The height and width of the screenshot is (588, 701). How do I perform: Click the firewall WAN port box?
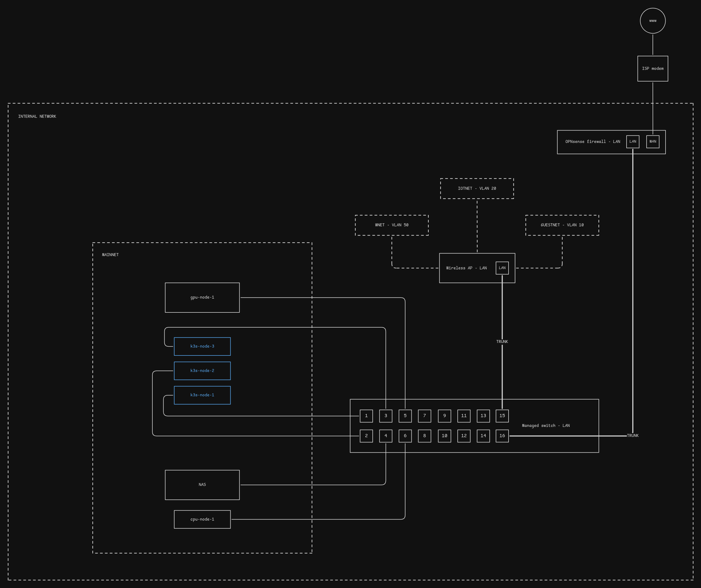653,142
